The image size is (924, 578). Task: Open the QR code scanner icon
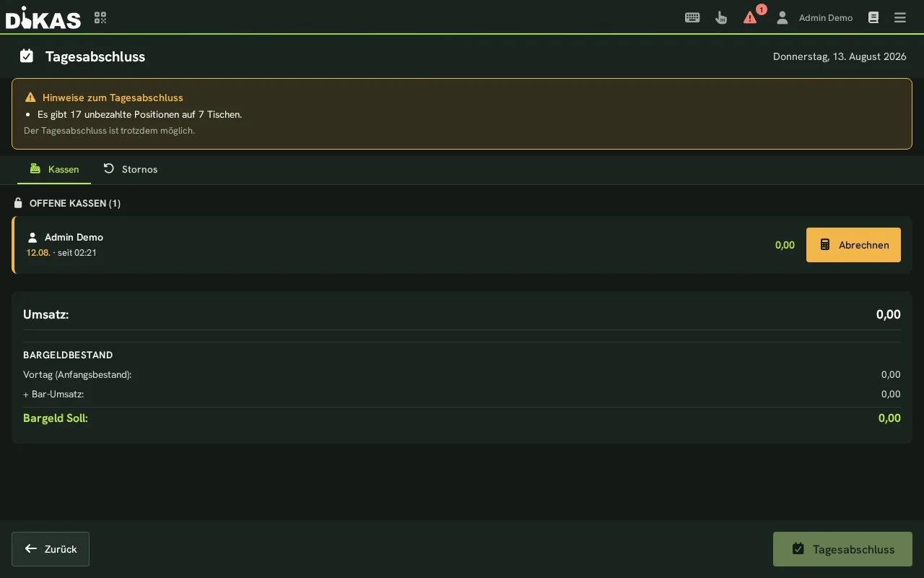(x=100, y=17)
